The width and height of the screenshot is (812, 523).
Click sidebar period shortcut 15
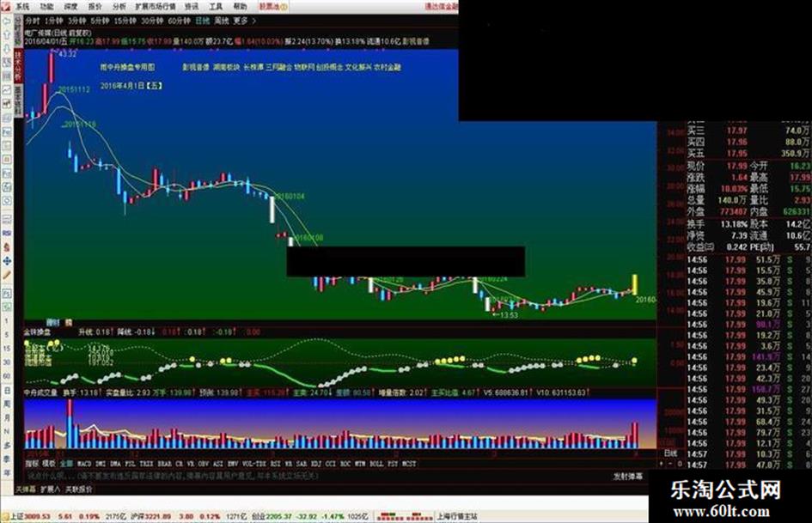(7, 349)
